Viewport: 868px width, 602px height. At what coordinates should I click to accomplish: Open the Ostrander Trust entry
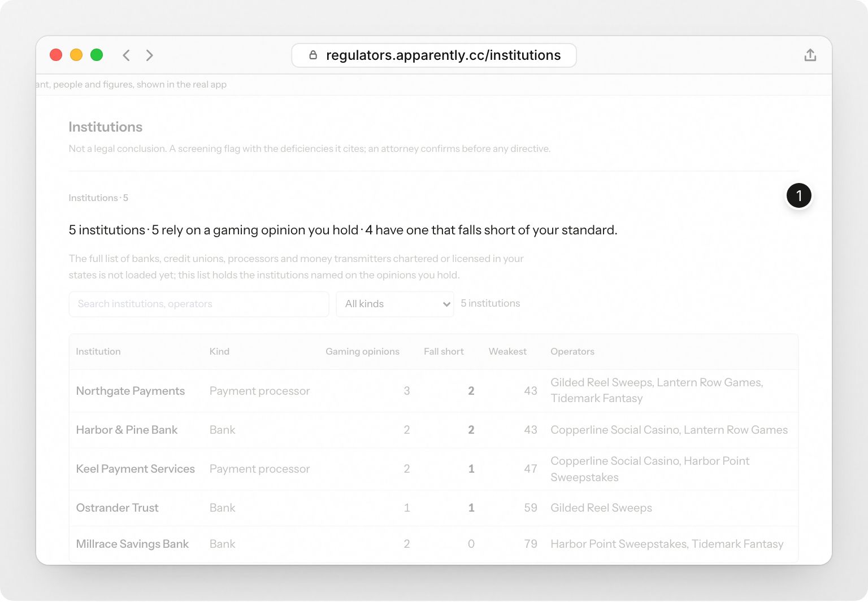pos(433,508)
